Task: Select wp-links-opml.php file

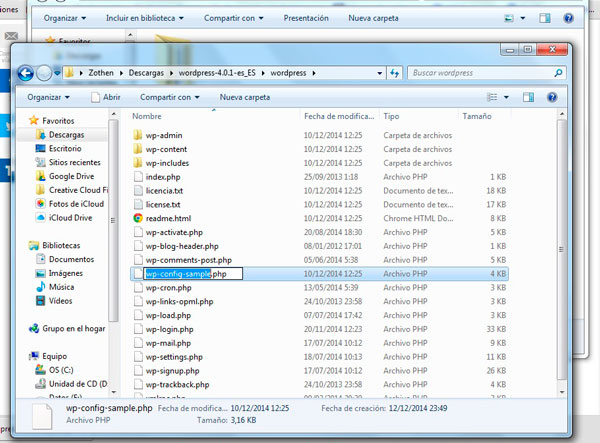Action: pyautogui.click(x=179, y=301)
